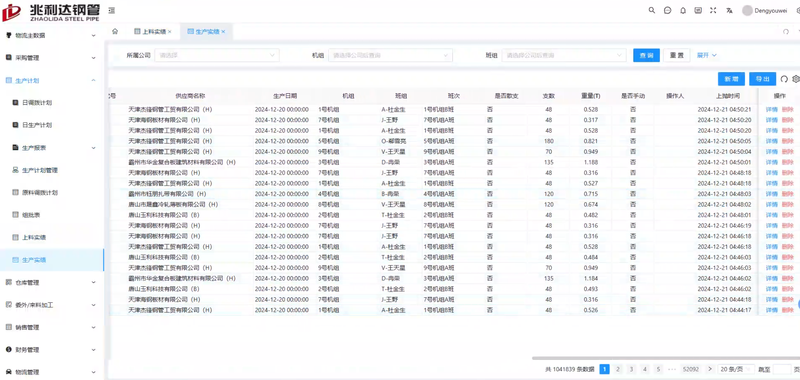This screenshot has height=380, width=800.
Task: Click the 新增 button
Action: point(731,79)
